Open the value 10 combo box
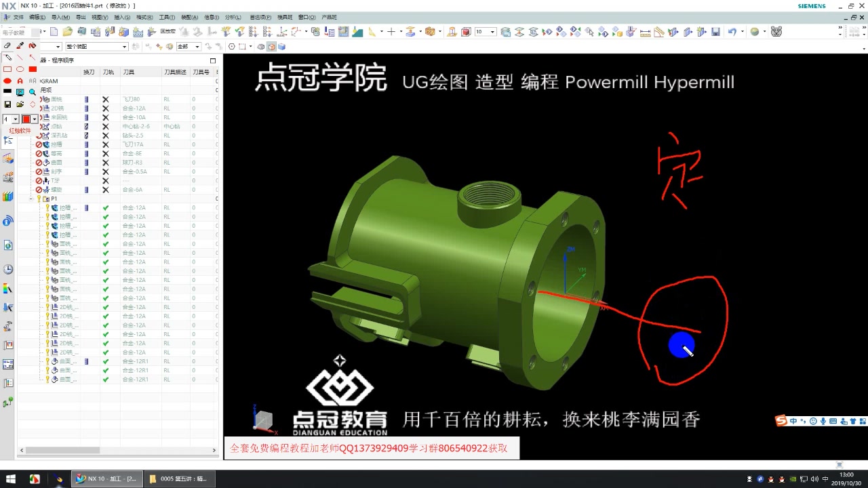The image size is (868, 488). pyautogui.click(x=485, y=32)
